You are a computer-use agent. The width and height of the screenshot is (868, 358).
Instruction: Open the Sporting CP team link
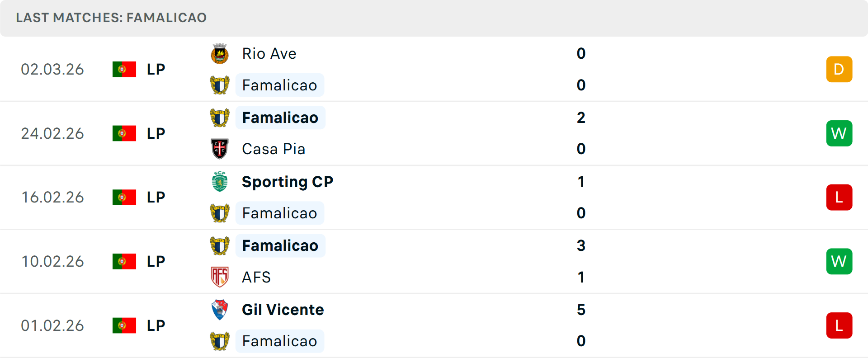[288, 182]
